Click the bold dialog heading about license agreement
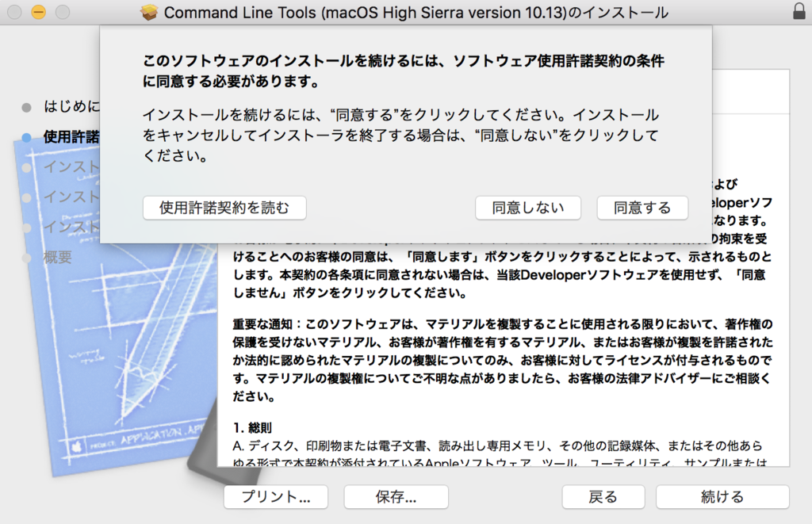 [x=403, y=71]
